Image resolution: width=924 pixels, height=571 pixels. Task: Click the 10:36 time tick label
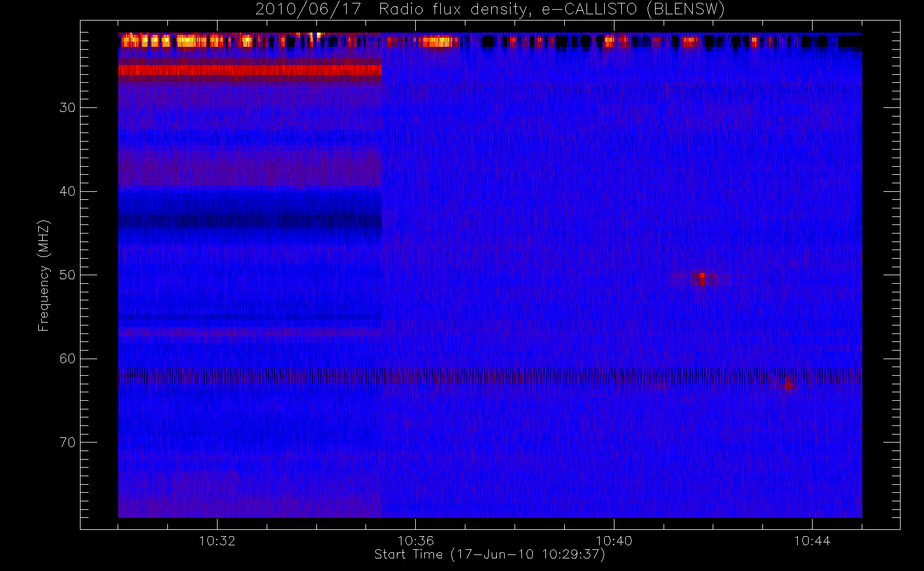[416, 541]
